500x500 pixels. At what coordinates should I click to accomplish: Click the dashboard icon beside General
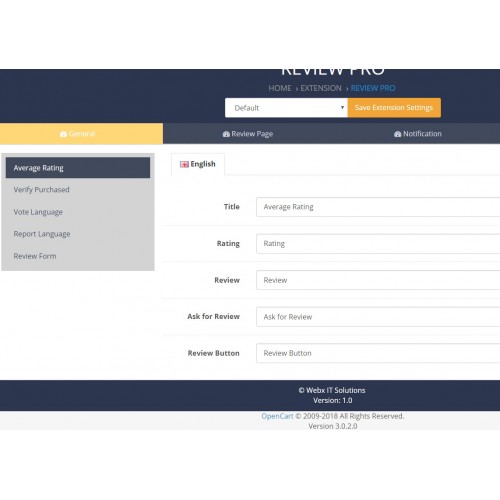[63, 134]
